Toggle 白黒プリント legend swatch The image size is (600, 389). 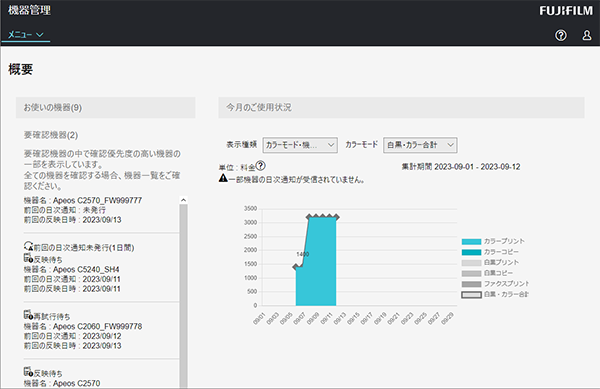click(471, 263)
